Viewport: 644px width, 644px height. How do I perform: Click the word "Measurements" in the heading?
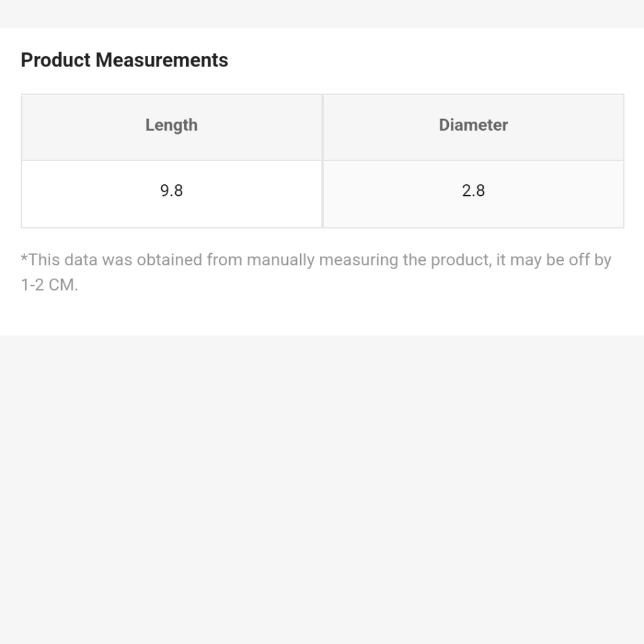point(162,60)
